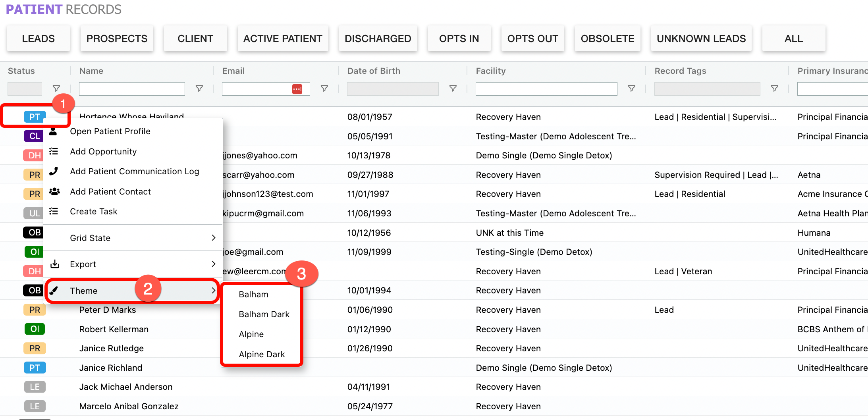This screenshot has width=868, height=420.
Task: Open the Active Patient records tab
Action: pyautogui.click(x=283, y=39)
